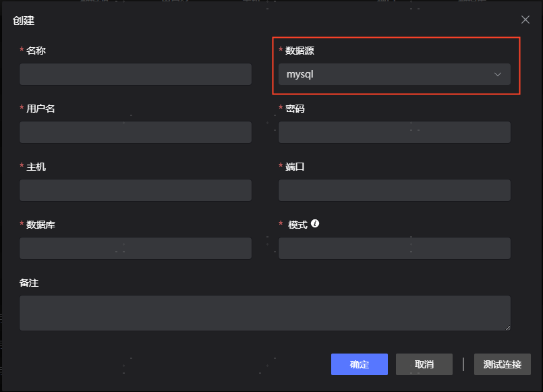Click inside the 备注 text area
This screenshot has width=543, height=392.
coord(264,312)
